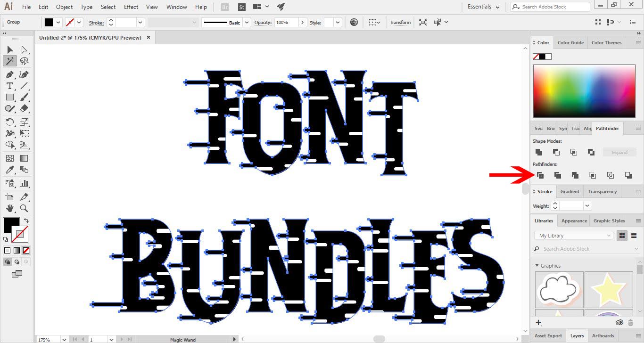The height and width of the screenshot is (343, 644).
Task: Select the Gradient tool in the toolbar
Action: click(x=24, y=158)
